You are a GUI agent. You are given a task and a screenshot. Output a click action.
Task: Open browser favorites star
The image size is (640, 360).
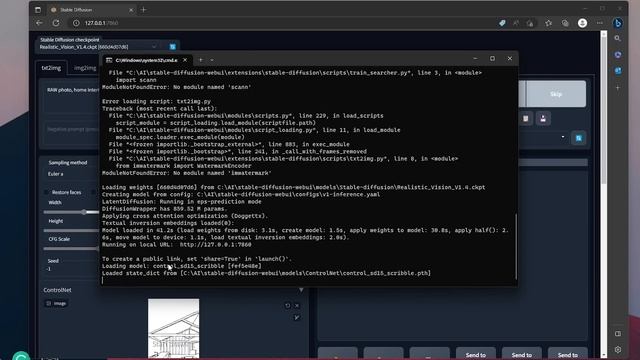548,23
